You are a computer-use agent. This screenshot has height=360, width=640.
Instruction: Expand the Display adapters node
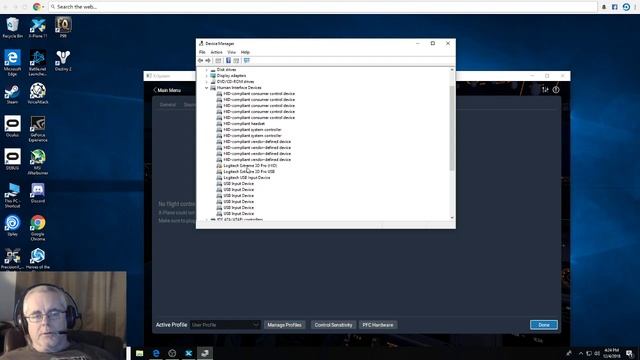click(x=207, y=76)
